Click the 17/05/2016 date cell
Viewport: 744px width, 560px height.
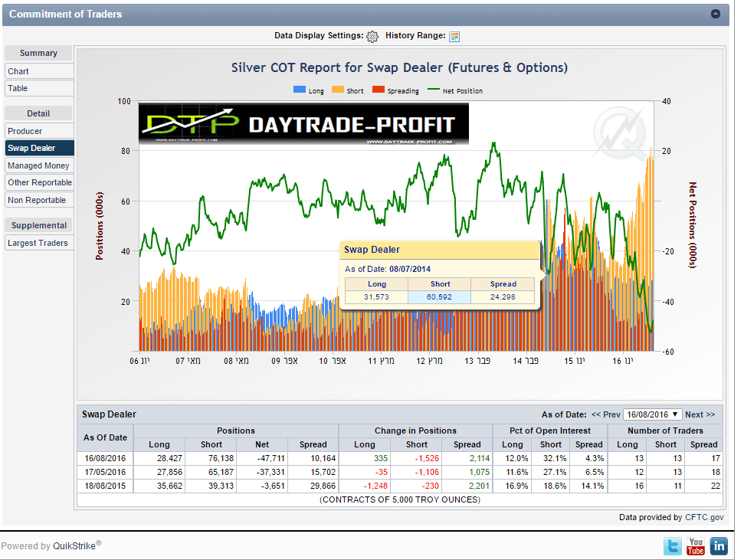tap(105, 472)
